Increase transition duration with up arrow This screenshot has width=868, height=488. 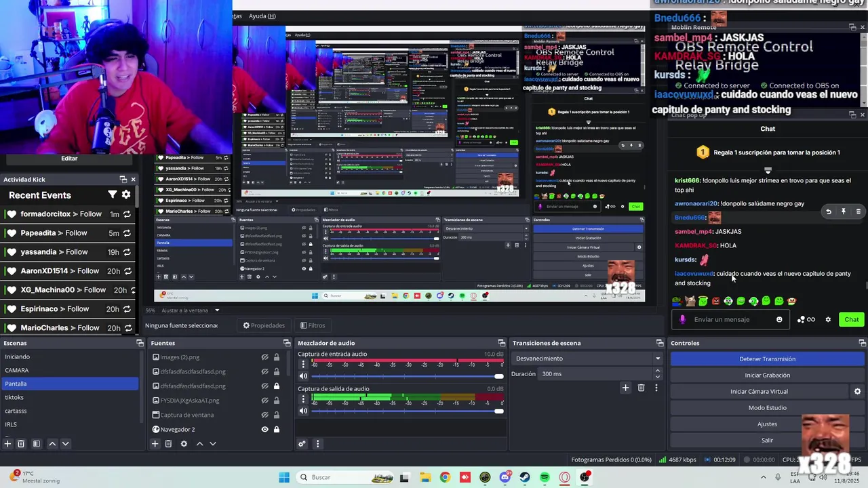click(x=657, y=371)
